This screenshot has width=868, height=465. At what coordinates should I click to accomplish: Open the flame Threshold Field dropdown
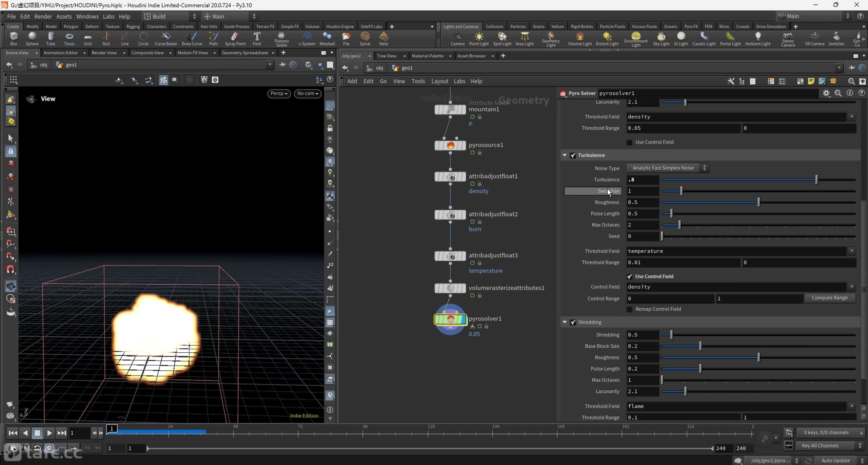pos(852,406)
